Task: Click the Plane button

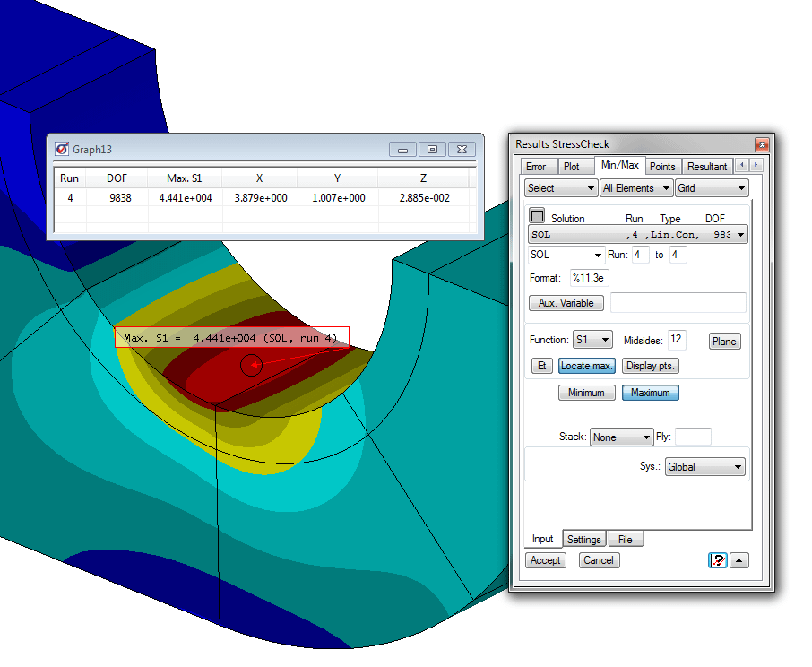Action: coord(724,341)
